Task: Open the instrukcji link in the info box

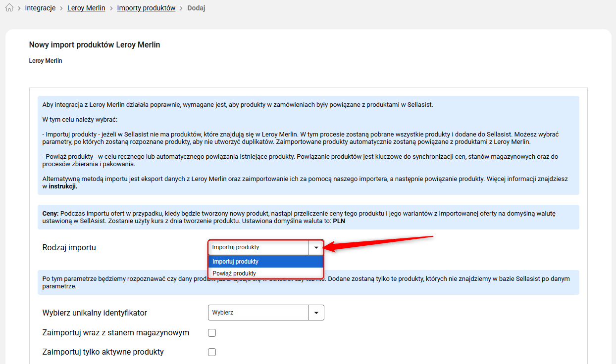Action: (63, 187)
